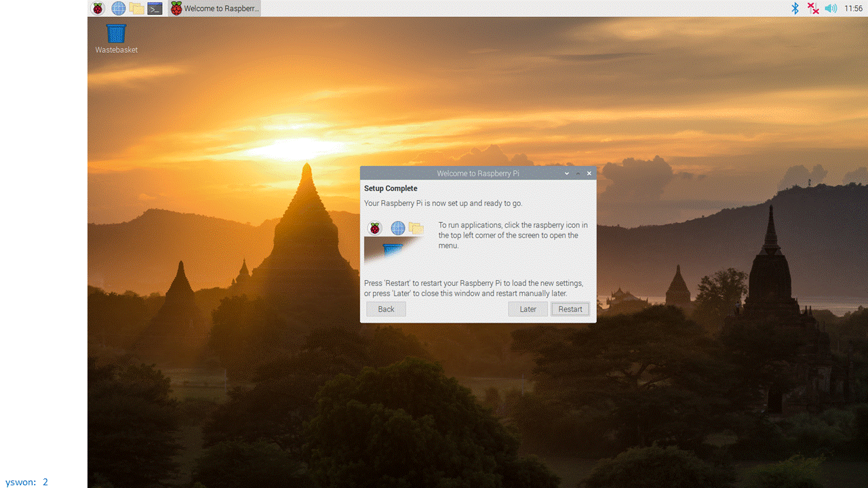
Task: Click the Setup Complete heading
Action: point(391,188)
